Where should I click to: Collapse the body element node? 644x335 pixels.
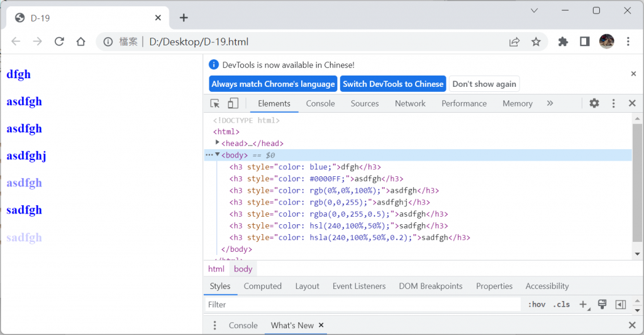pos(217,154)
